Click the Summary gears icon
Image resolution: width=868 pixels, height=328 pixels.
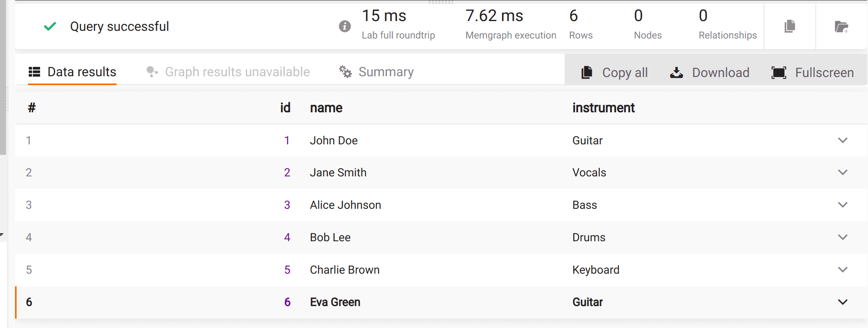(x=345, y=72)
